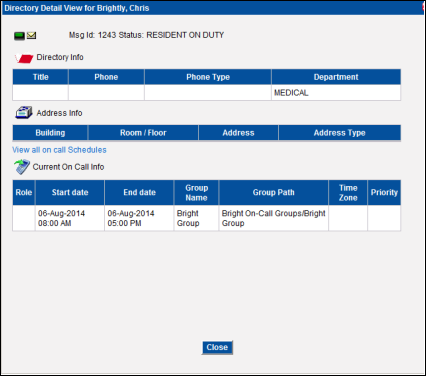Select the Phone Type column header
The image size is (426, 376).
[x=208, y=77]
